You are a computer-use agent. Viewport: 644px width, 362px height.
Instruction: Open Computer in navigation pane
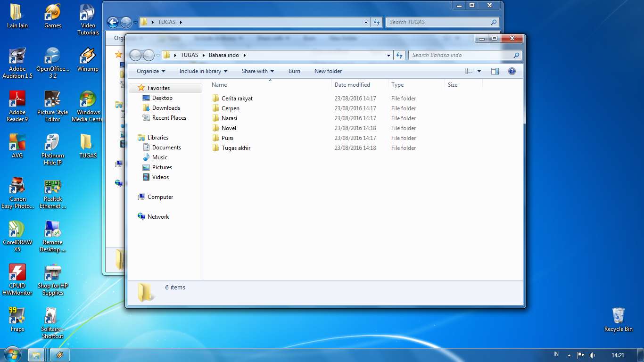click(x=155, y=197)
